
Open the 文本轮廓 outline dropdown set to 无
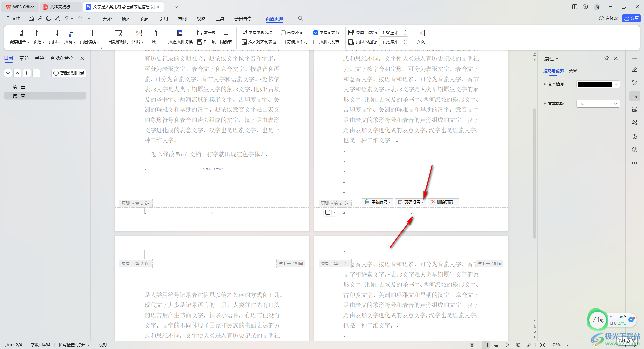pos(598,104)
